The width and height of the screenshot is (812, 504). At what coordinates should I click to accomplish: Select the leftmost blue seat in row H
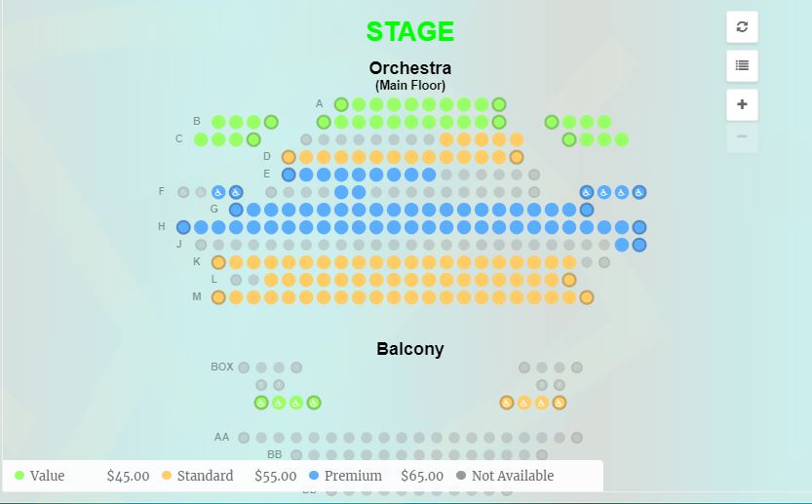coord(183,227)
